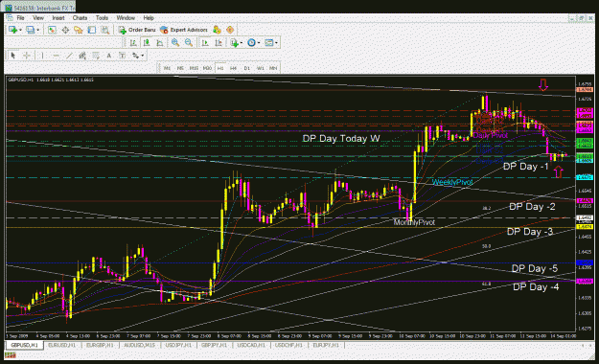Click the icon right of Expert Advisors
This screenshot has height=364, width=599.
[217, 30]
